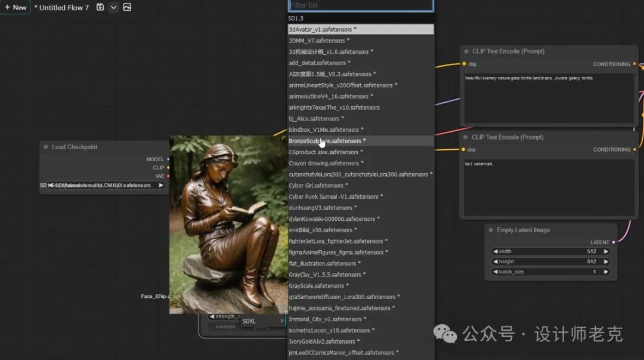Pick flat_illustration.safetensors
This screenshot has width=644, height=360.
click(361, 263)
